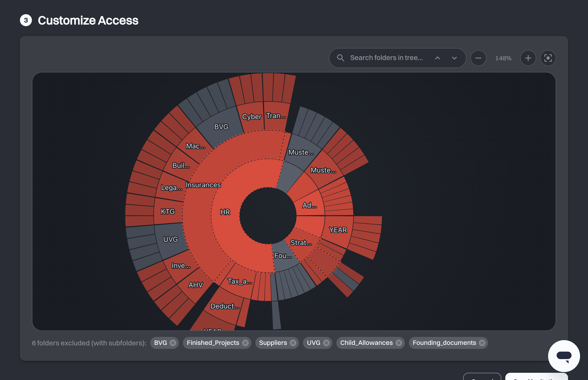Click the Deduct... folder segment
The width and height of the screenshot is (588, 380).
pyautogui.click(x=225, y=306)
